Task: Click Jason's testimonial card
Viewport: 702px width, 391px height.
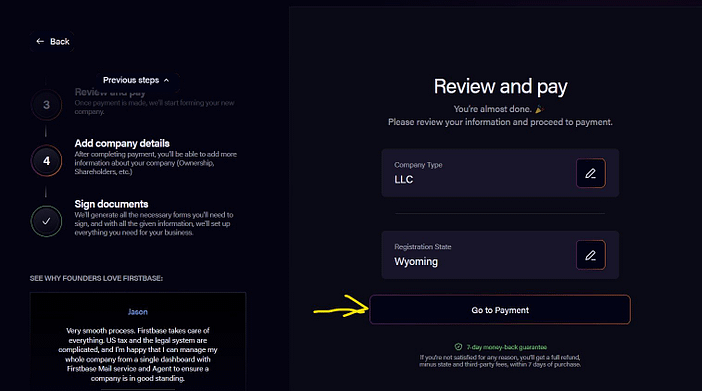Action: click(x=138, y=341)
